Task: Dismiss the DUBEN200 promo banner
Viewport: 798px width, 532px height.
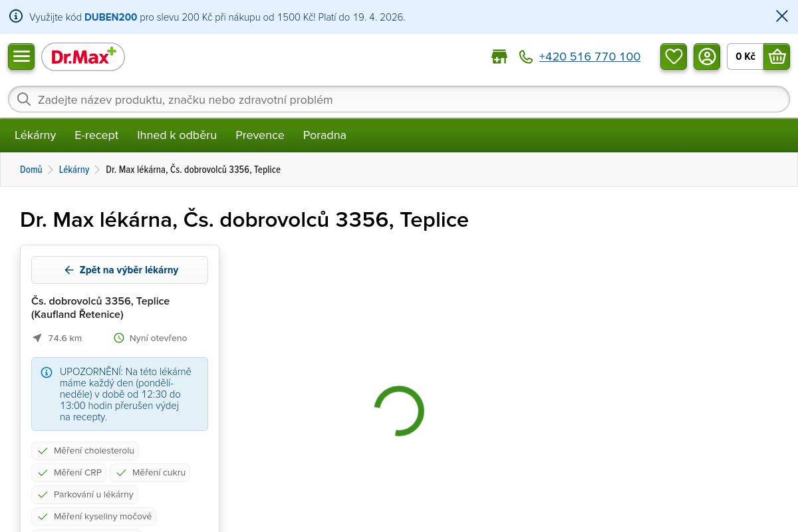Action: [782, 17]
